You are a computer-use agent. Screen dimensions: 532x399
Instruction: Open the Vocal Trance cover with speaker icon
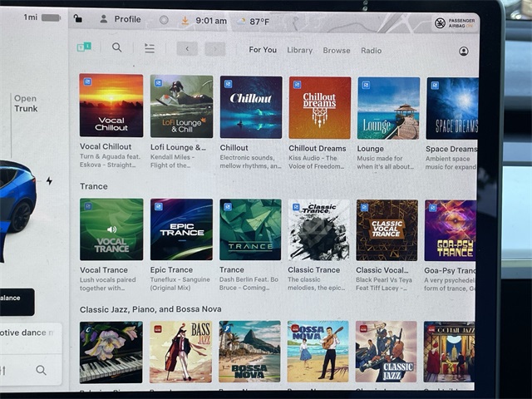pyautogui.click(x=111, y=229)
